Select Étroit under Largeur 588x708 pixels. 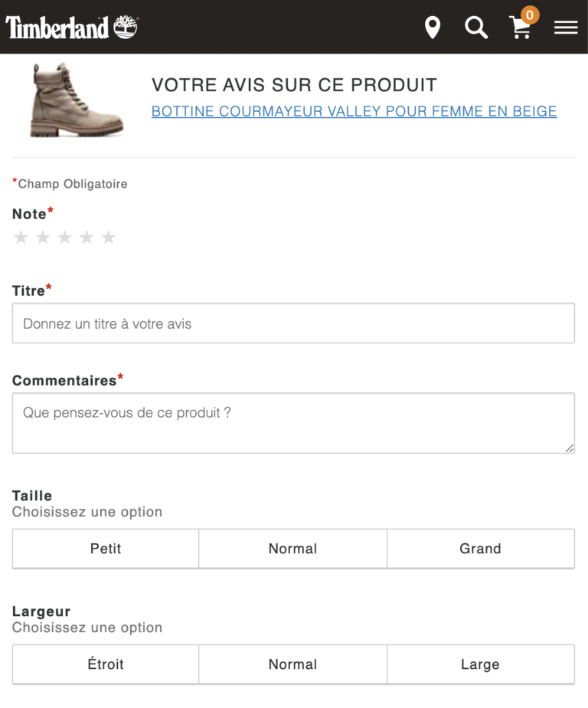(x=106, y=664)
